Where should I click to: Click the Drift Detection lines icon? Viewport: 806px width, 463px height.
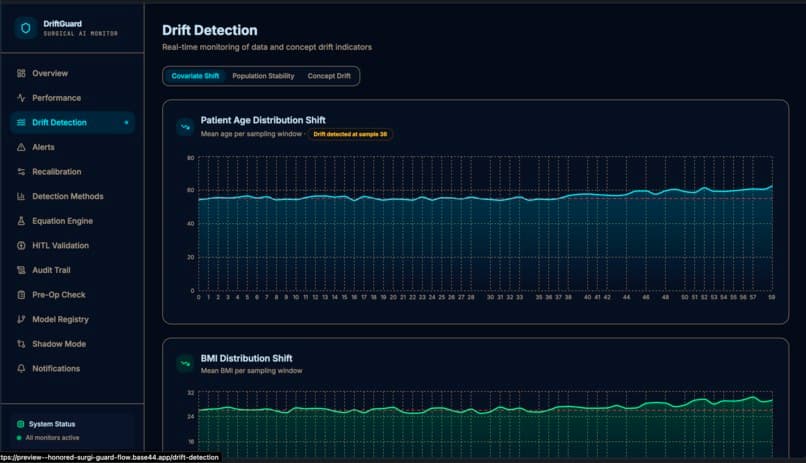click(x=21, y=122)
